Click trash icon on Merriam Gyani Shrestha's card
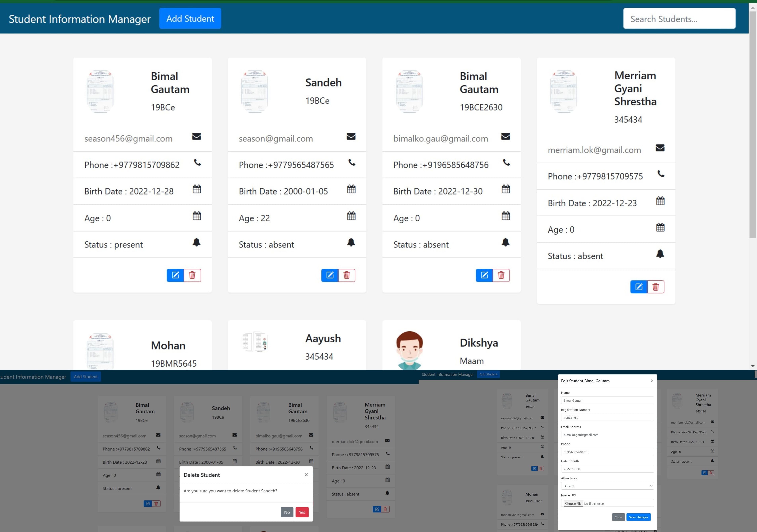757x532 pixels. point(656,287)
